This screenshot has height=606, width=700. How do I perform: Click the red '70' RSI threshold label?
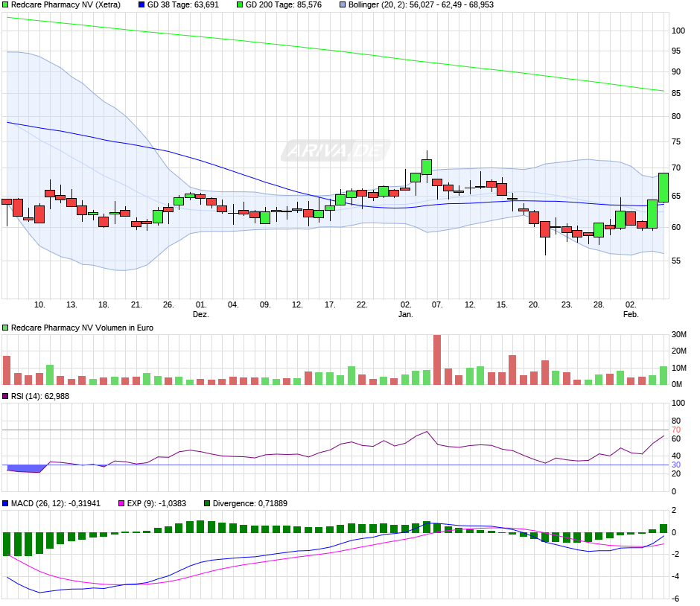pyautogui.click(x=676, y=430)
